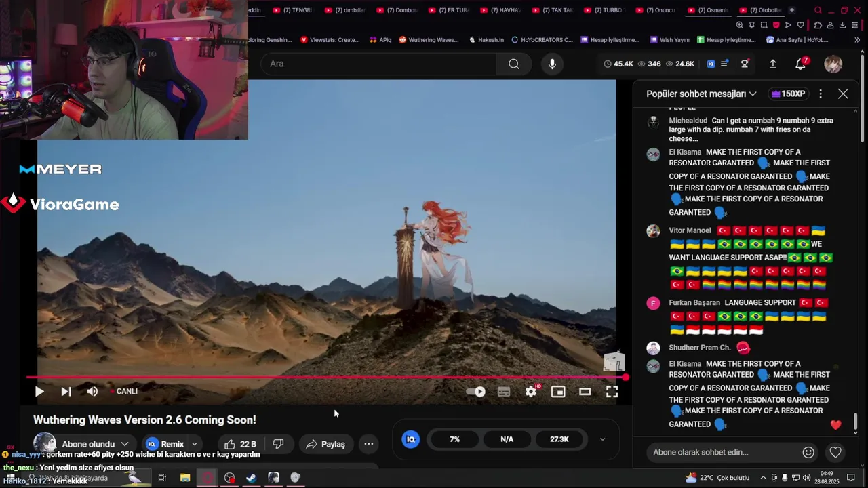
Task: Switch to the TAK TAK browser tab
Action: [x=555, y=10]
